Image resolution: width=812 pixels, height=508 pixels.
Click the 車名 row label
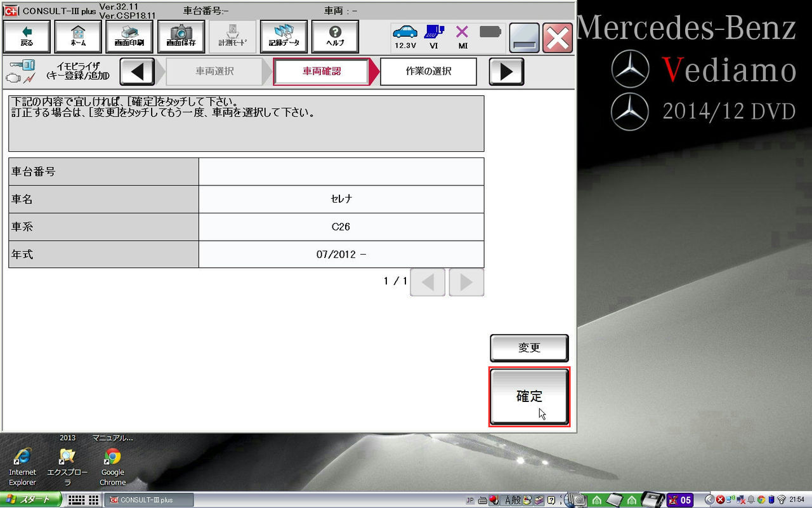[x=103, y=199]
